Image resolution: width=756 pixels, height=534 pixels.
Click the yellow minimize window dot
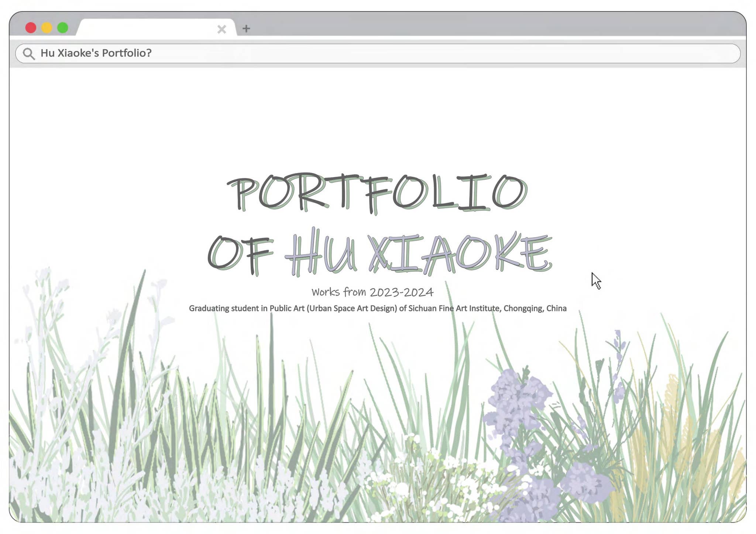tap(47, 28)
